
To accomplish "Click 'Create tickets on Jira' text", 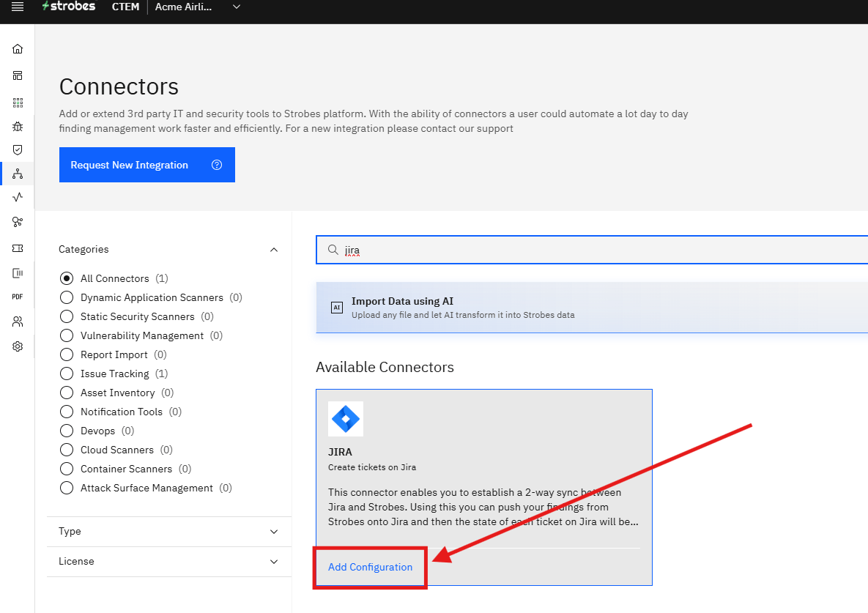I will point(372,467).
